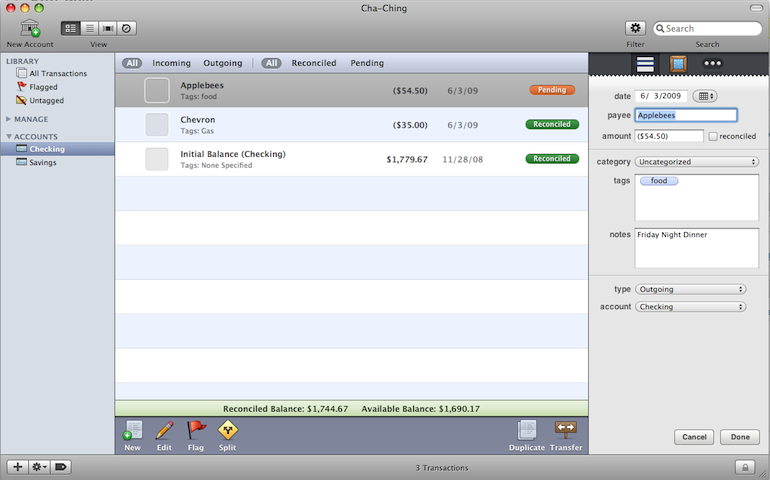Open the account Checking dropdown

coord(690,307)
